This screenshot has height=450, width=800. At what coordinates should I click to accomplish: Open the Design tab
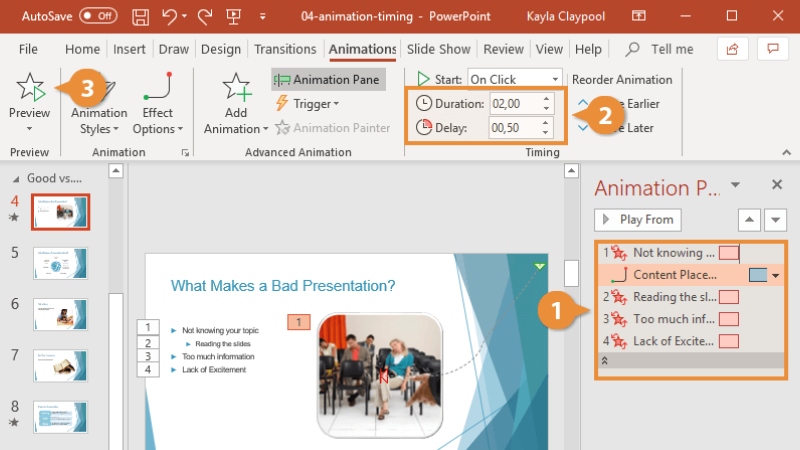[220, 49]
